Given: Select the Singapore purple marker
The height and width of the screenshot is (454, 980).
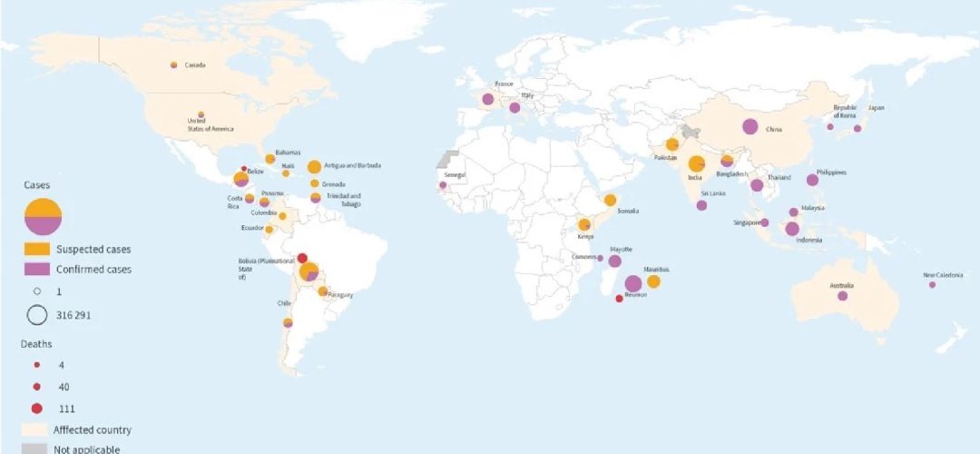Looking at the screenshot, I should [764, 222].
